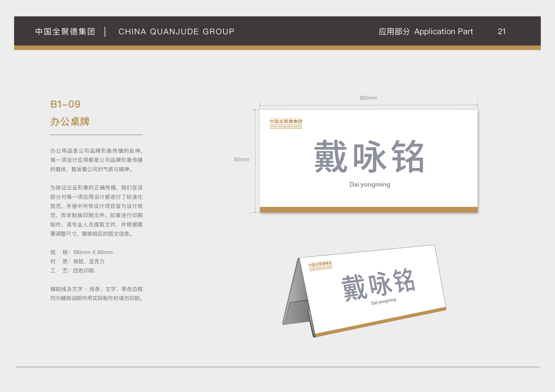Click the '180mm' width dimension label
This screenshot has width=555, height=392.
coord(368,98)
